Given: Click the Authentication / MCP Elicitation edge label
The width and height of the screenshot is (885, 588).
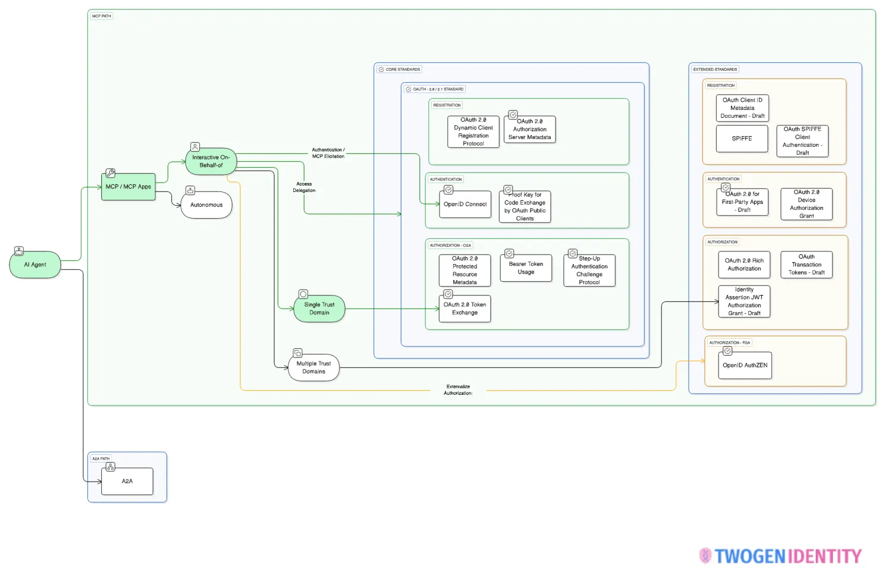Looking at the screenshot, I should tap(328, 153).
